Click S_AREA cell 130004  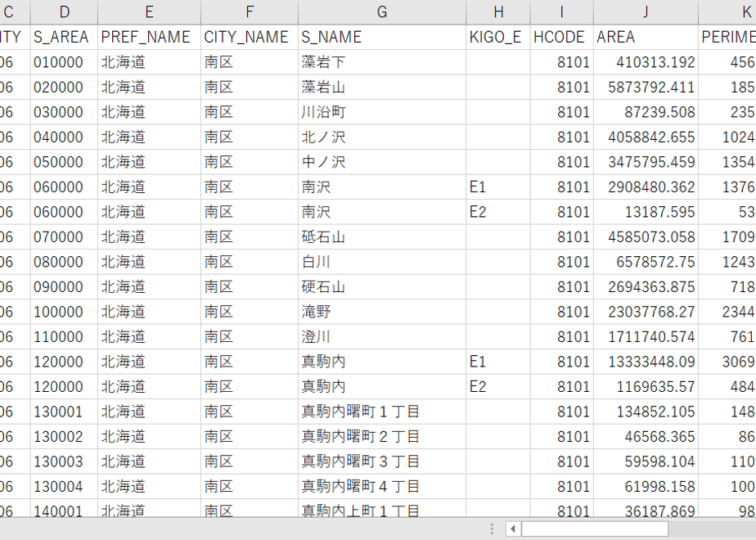[64, 487]
